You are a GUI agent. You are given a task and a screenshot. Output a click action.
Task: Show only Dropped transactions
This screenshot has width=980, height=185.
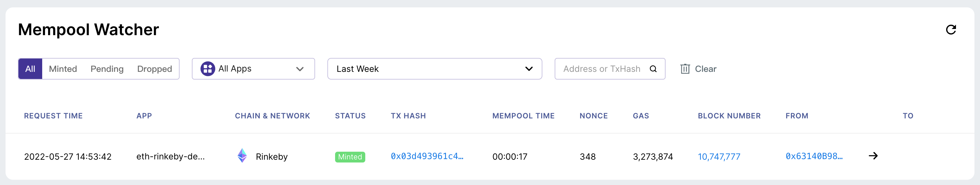click(155, 69)
